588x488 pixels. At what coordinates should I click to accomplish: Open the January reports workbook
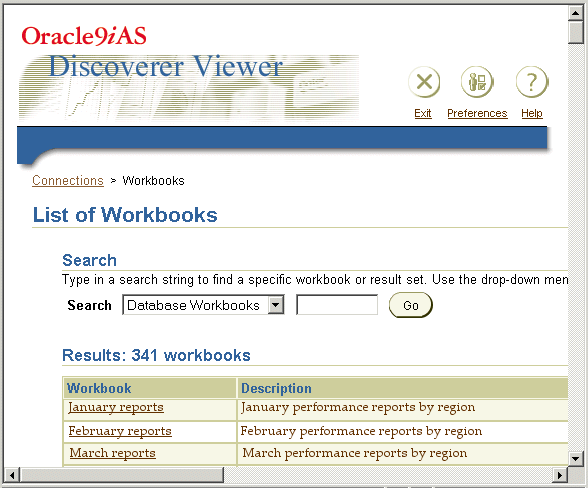tap(116, 407)
